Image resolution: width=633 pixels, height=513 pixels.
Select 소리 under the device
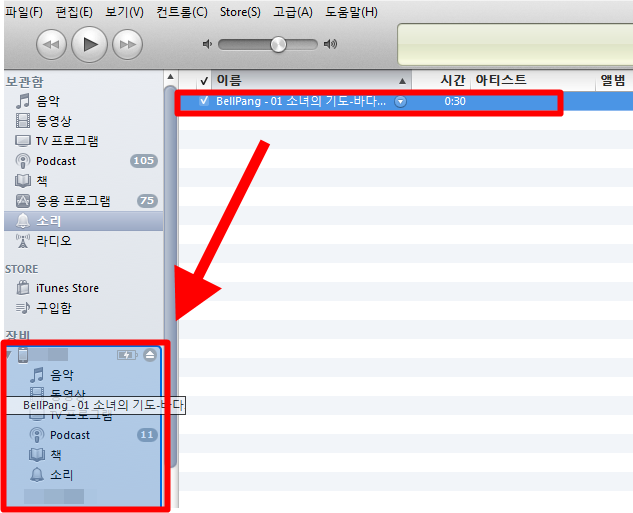(x=84, y=475)
